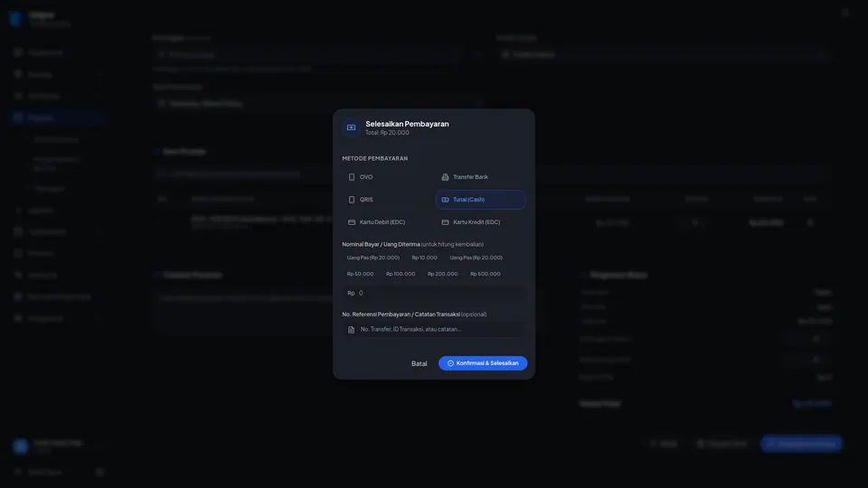This screenshot has width=868, height=488.
Task: Pick the Tunai (Cash) payment method
Action: coord(480,200)
